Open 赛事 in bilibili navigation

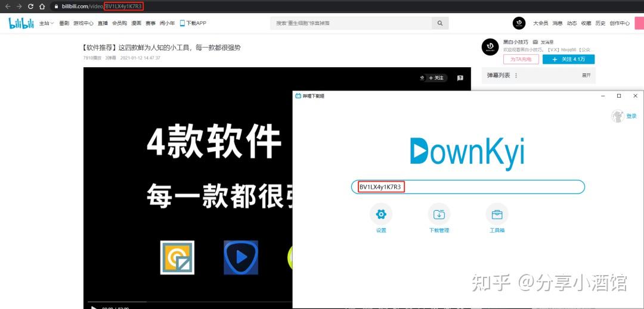pos(150,23)
